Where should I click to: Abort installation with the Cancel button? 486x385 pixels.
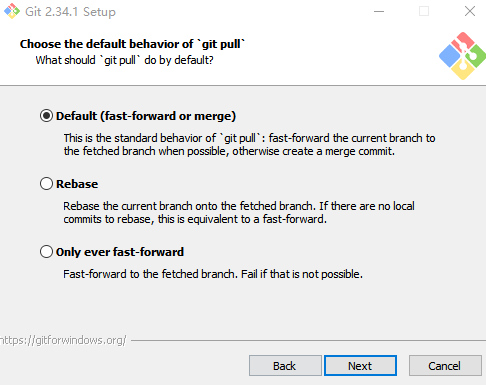pyautogui.click(x=445, y=366)
